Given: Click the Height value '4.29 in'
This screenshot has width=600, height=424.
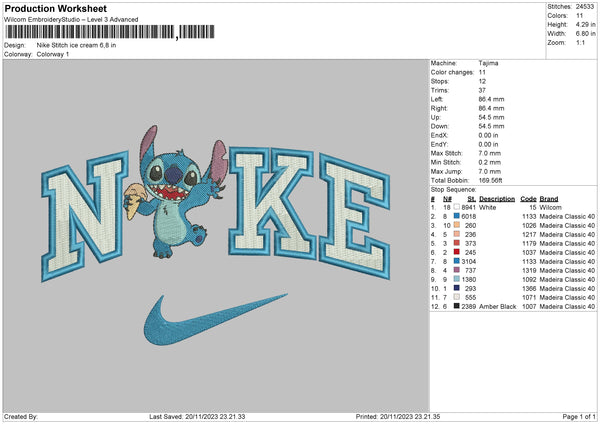Looking at the screenshot, I should click(x=585, y=24).
